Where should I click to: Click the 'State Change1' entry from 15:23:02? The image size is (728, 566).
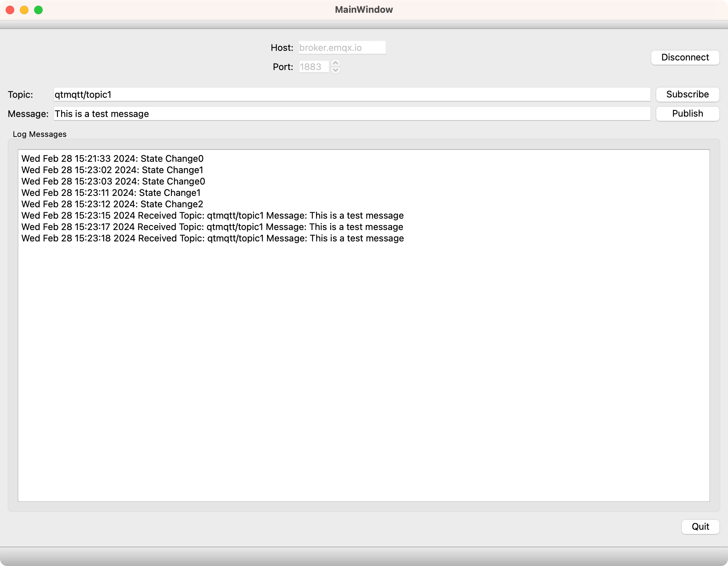tap(112, 170)
